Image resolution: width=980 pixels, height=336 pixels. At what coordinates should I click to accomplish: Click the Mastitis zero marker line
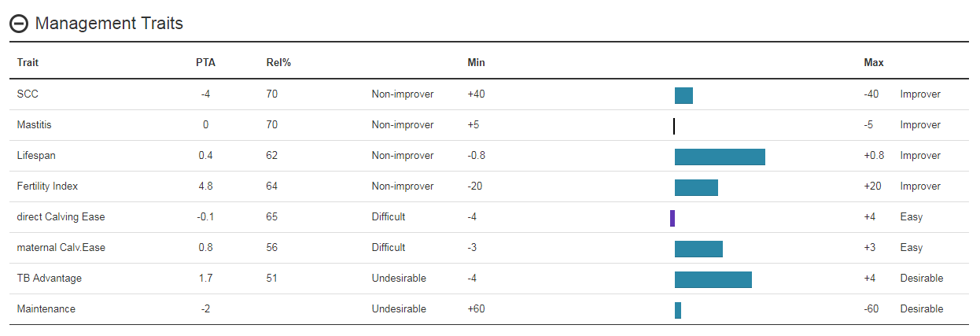tap(674, 126)
